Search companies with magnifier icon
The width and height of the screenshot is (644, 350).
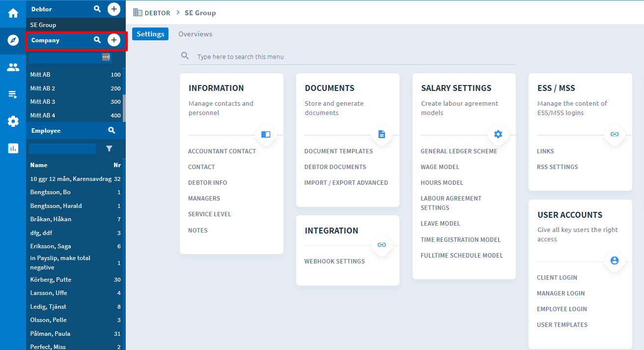pos(97,40)
